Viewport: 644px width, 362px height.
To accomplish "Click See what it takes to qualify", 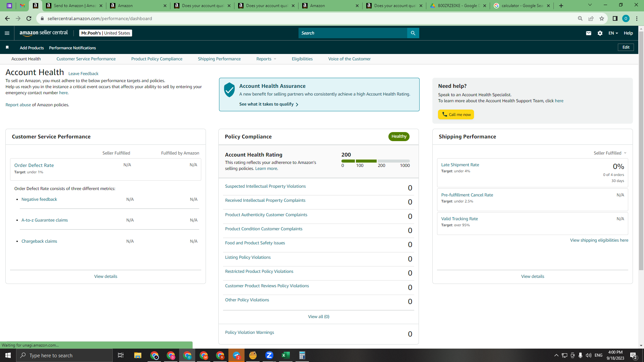I will pos(269,104).
